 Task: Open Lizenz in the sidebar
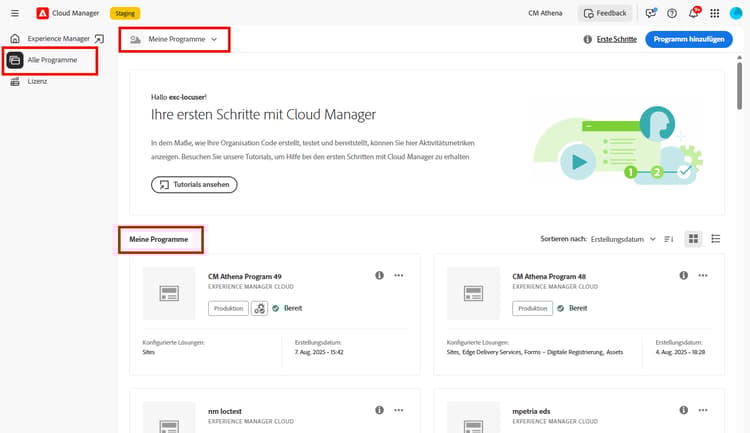click(37, 81)
